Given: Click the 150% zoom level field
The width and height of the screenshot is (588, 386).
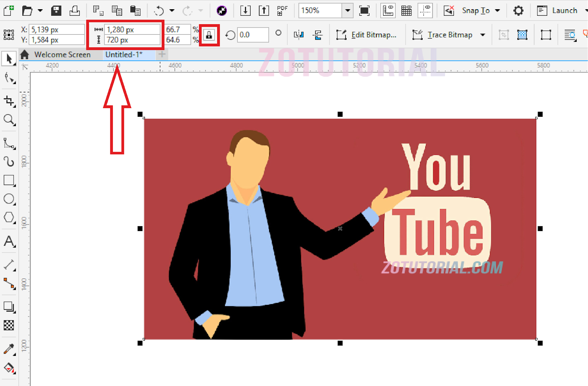Looking at the screenshot, I should pos(320,11).
